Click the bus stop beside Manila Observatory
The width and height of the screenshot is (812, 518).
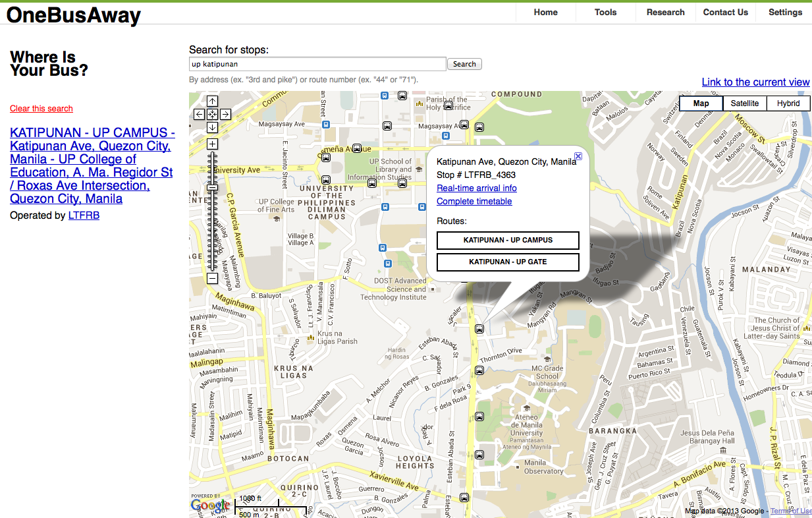(x=479, y=455)
